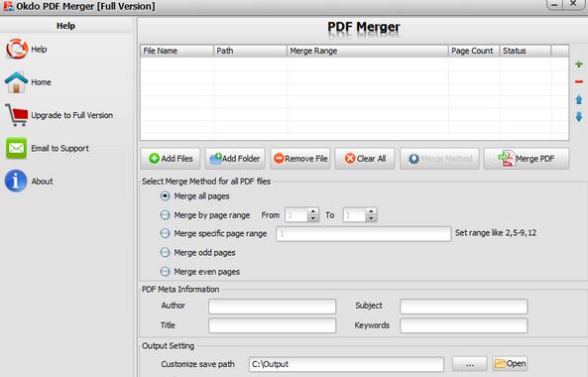Click the Status column header
The width and height of the screenshot is (588, 377).
tap(526, 51)
